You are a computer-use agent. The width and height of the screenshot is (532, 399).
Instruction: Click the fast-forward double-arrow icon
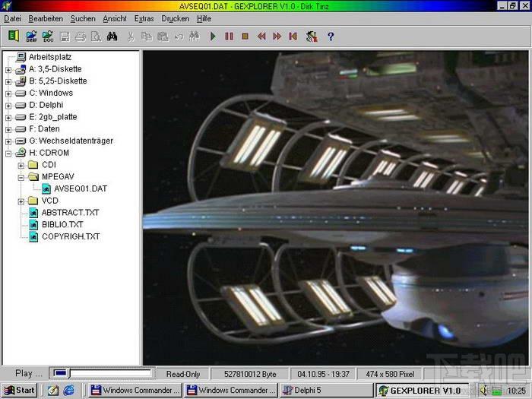tap(277, 36)
